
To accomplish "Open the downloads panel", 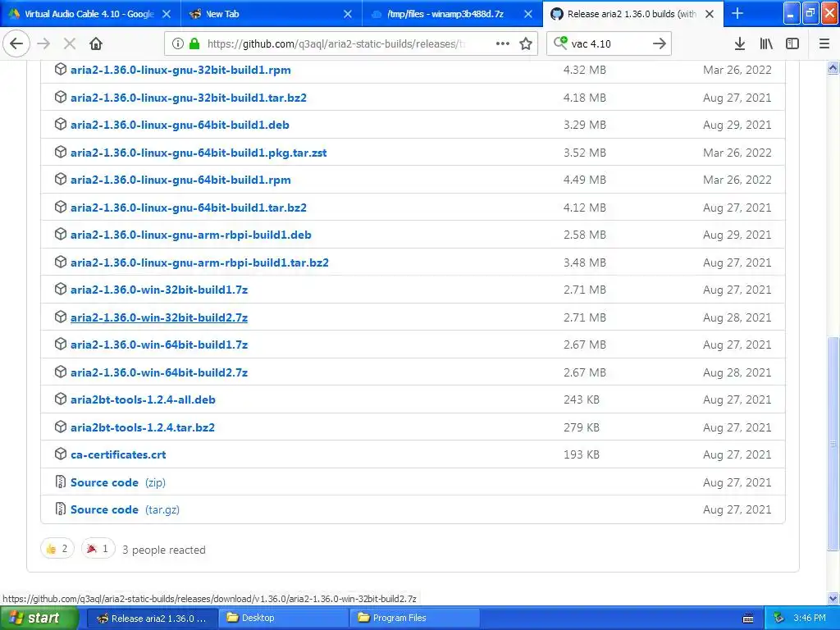I will [x=739, y=43].
